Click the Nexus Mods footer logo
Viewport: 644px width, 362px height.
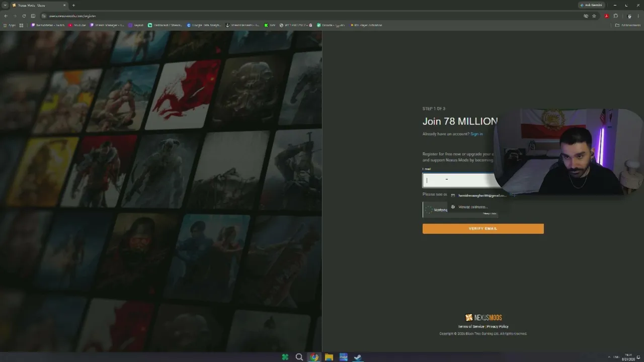pyautogui.click(x=484, y=318)
